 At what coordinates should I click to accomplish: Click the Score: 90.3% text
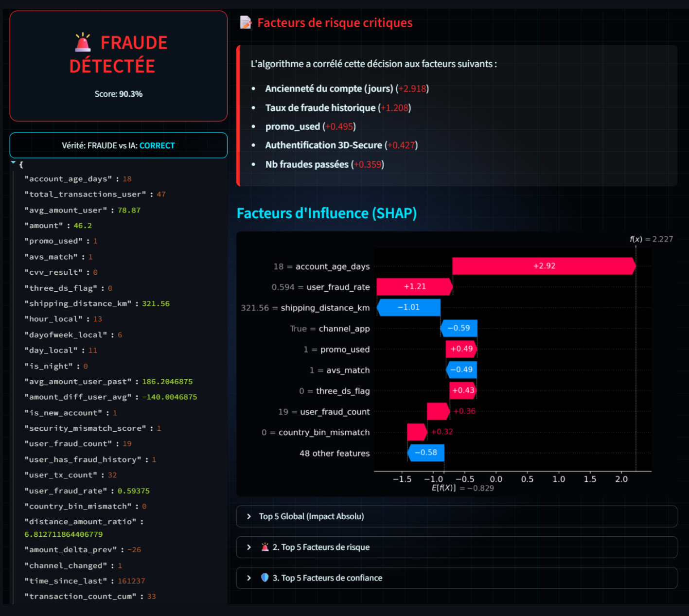[118, 94]
